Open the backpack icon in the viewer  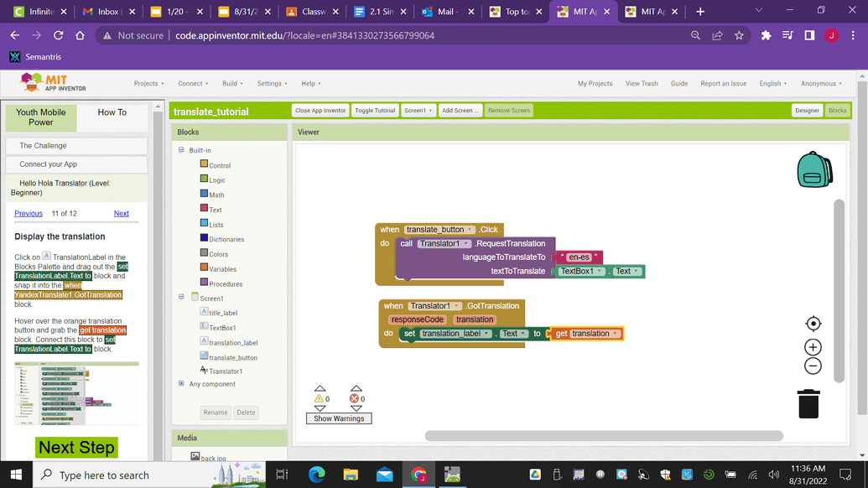point(813,169)
